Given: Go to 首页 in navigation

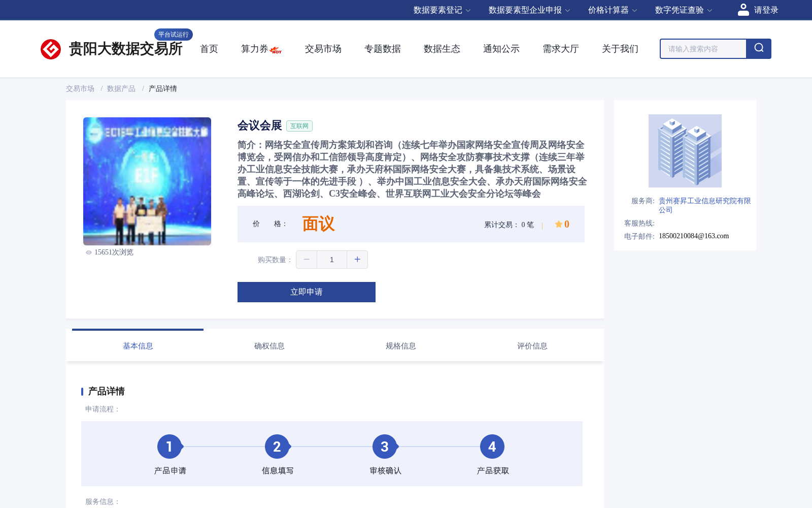Looking at the screenshot, I should [209, 49].
